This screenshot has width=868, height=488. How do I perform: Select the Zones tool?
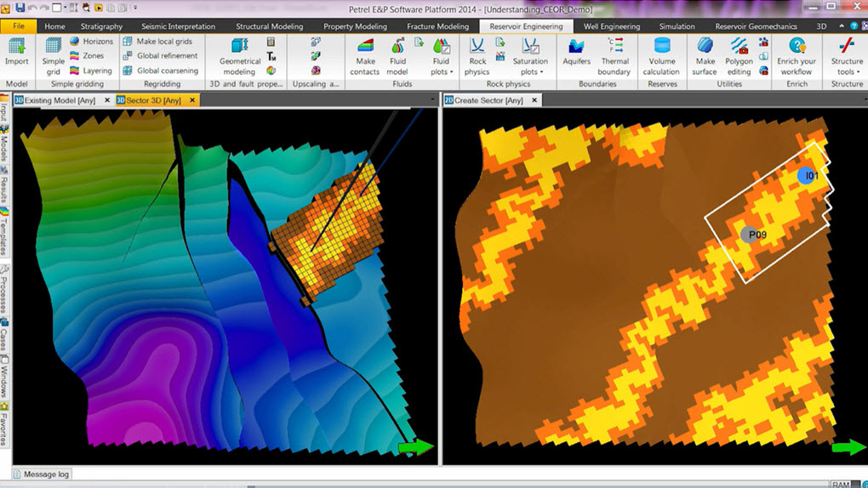[87, 55]
